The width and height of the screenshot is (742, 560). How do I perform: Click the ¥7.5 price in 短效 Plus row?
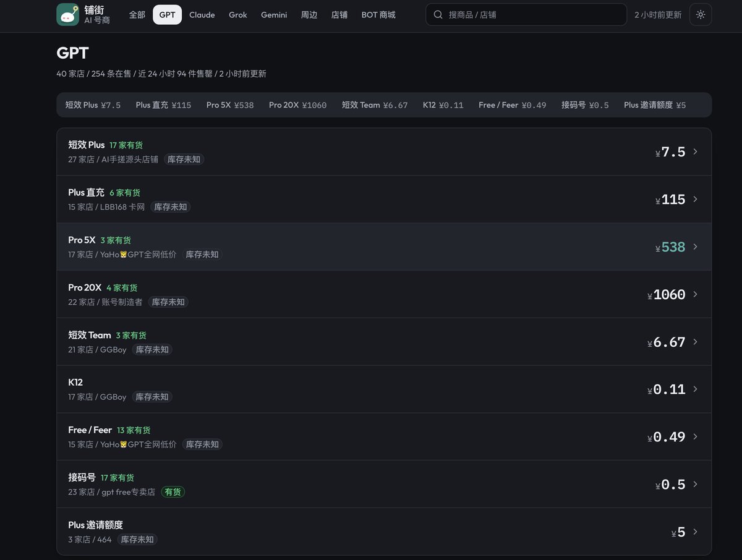coord(670,152)
